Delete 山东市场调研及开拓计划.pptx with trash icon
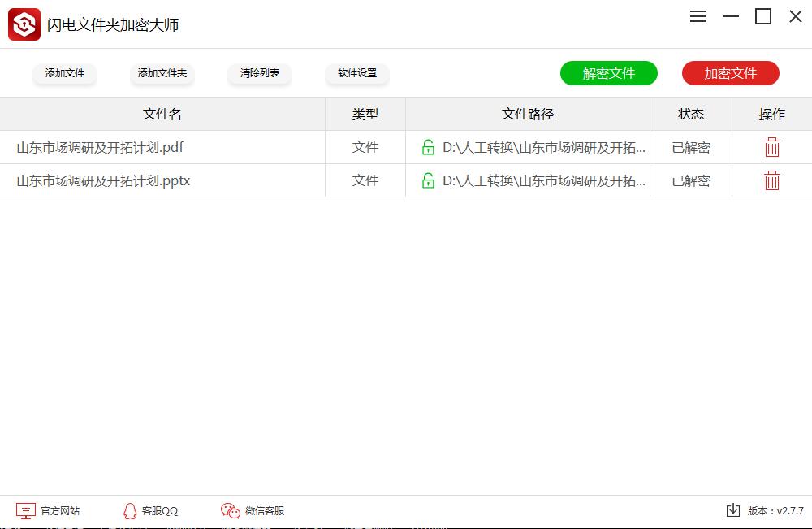The width and height of the screenshot is (812, 529). point(771,180)
